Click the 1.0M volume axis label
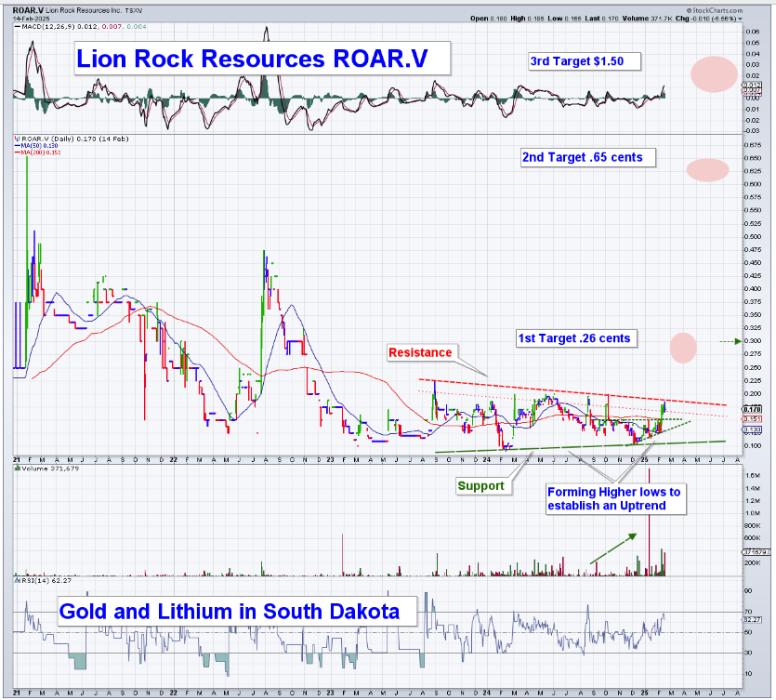 tap(752, 513)
